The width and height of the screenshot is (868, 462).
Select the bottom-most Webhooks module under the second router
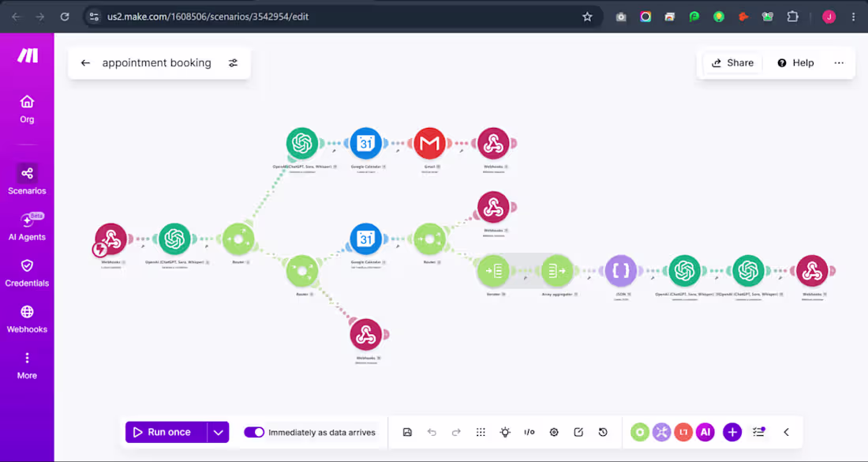pyautogui.click(x=365, y=335)
